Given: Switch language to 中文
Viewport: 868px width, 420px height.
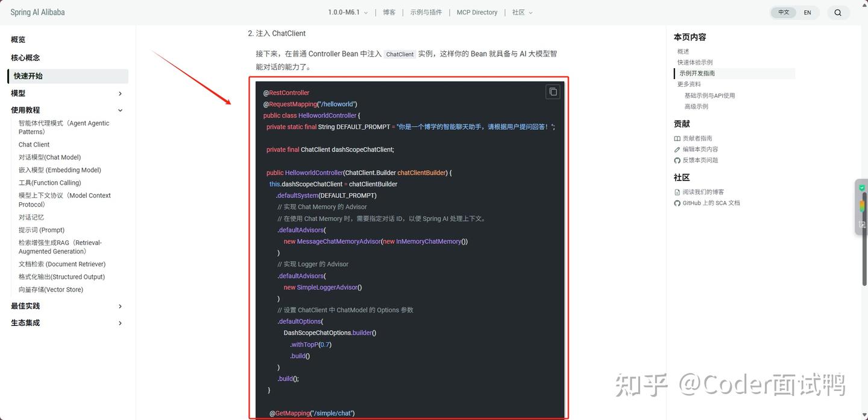Looking at the screenshot, I should [x=784, y=13].
